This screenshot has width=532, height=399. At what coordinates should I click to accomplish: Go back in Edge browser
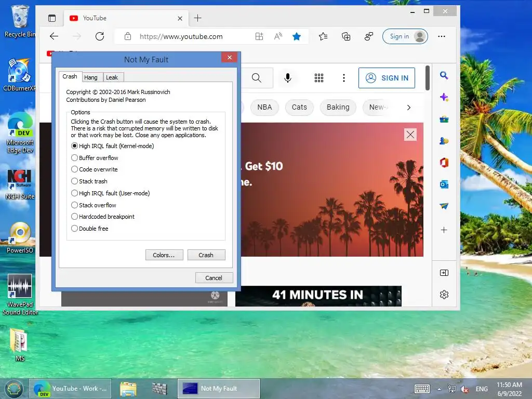tap(54, 36)
